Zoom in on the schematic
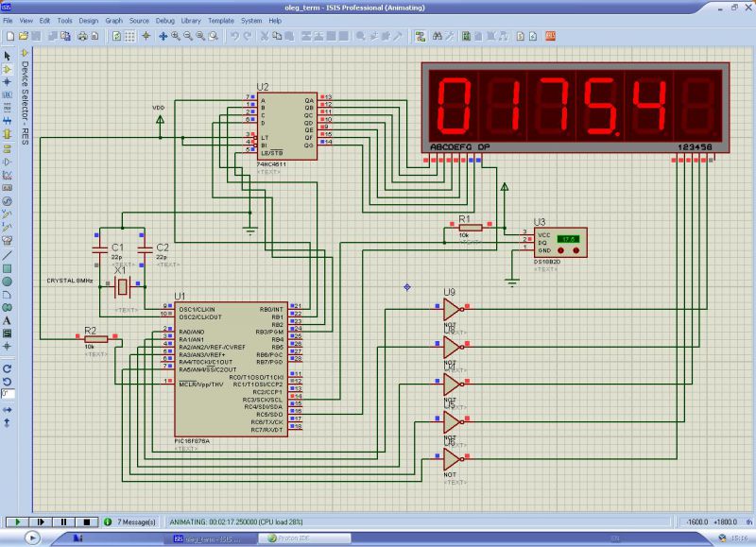Image resolution: width=756 pixels, height=547 pixels. click(176, 36)
